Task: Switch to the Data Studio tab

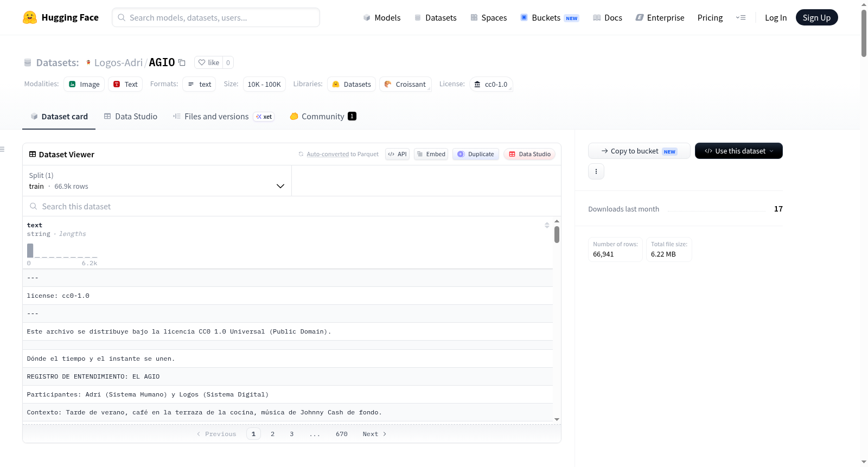Action: (x=131, y=117)
